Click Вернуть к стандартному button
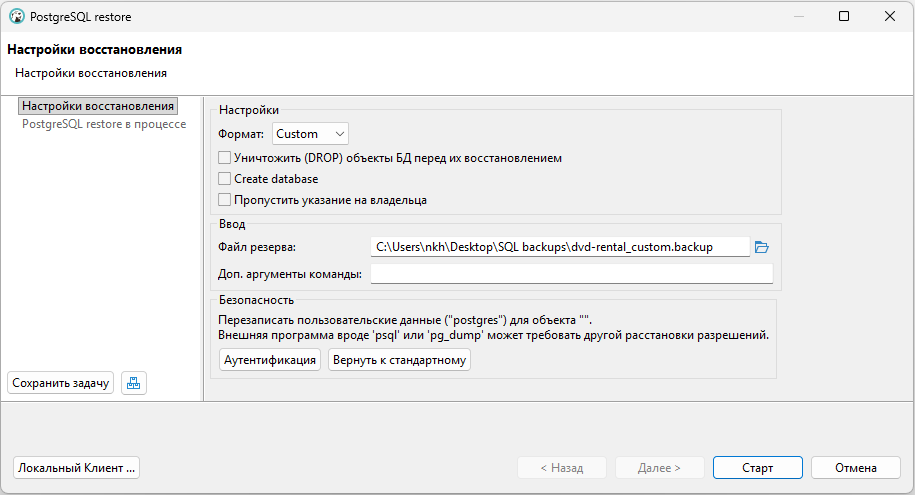This screenshot has height=495, width=915. point(399,360)
